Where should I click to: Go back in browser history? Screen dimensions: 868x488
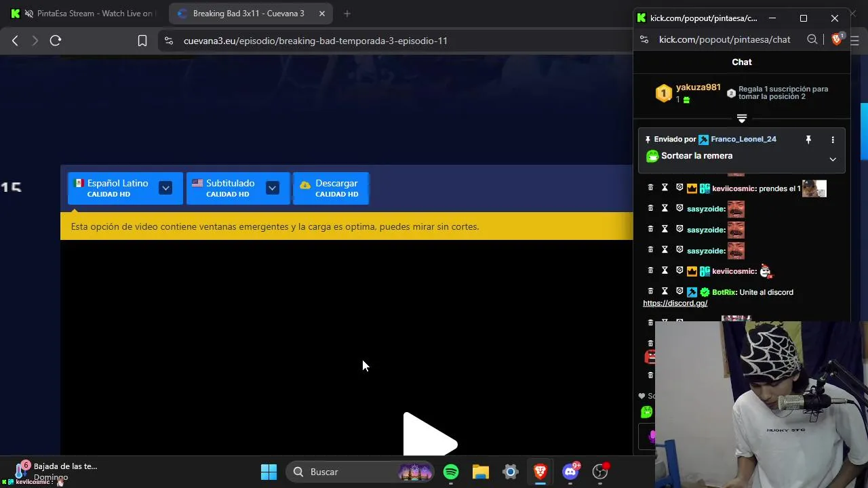click(x=15, y=41)
